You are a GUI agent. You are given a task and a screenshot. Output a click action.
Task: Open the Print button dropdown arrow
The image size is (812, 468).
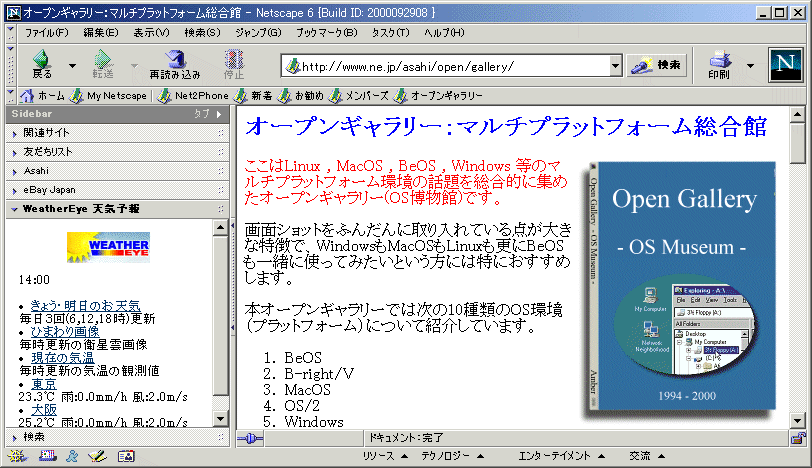pos(750,66)
